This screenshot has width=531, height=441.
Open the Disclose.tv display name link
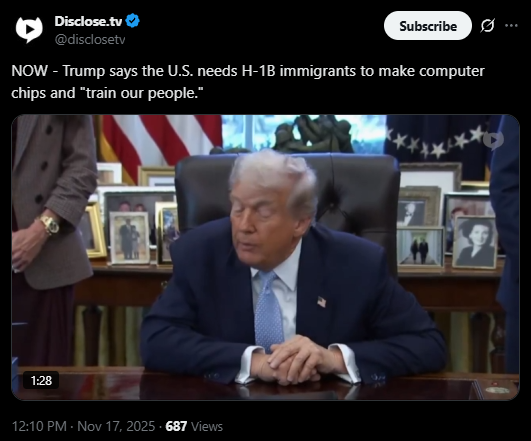click(88, 21)
